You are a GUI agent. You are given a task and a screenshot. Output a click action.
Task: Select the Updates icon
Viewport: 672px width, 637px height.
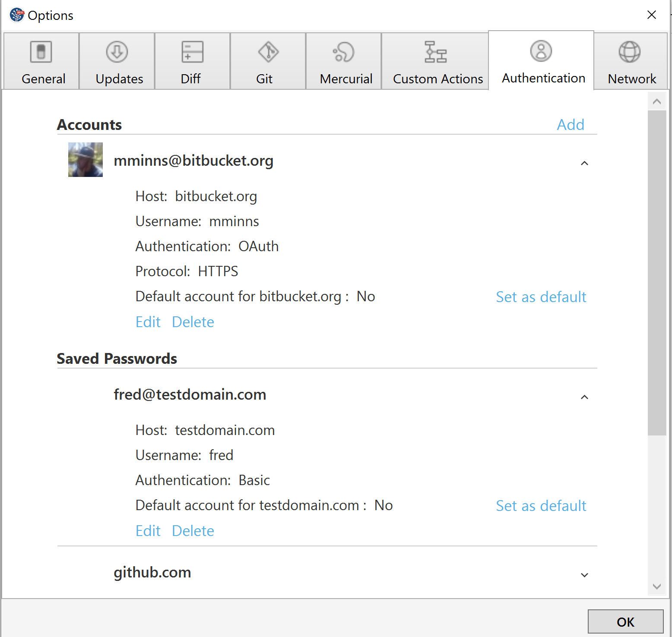117,51
